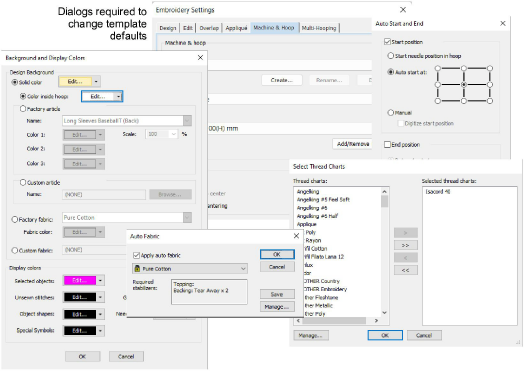Open Unsewn stitches color dropdown arrow
This screenshot has width=524, height=372.
click(x=100, y=297)
